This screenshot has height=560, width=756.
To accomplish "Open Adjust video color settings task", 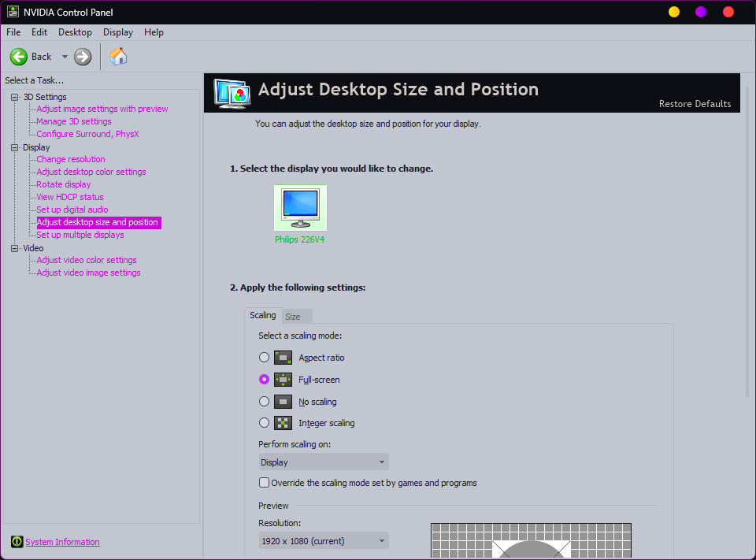I will click(87, 260).
